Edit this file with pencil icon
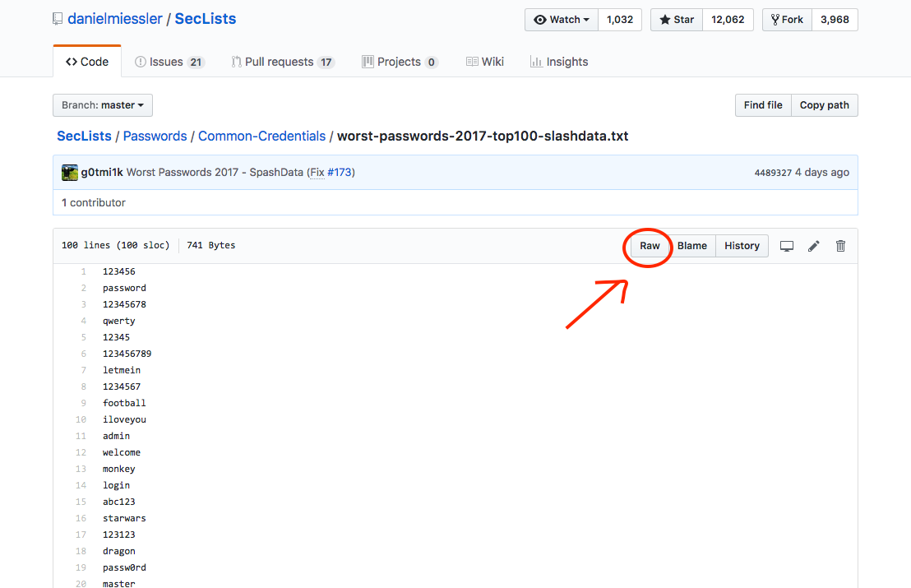911x588 pixels. click(813, 246)
